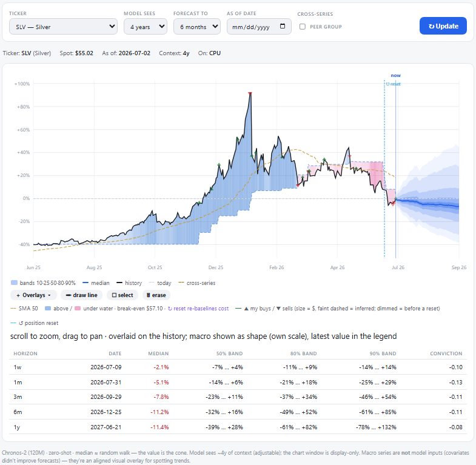Click the Conviction column header

tap(446, 353)
